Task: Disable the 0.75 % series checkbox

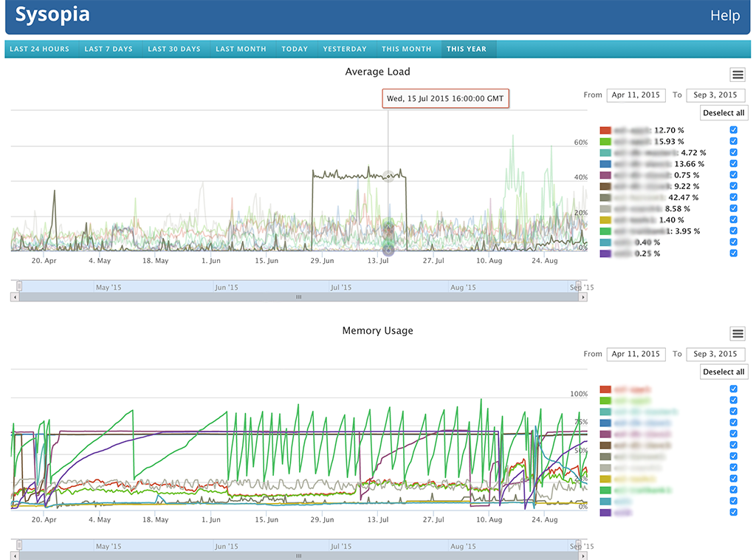Action: (733, 174)
